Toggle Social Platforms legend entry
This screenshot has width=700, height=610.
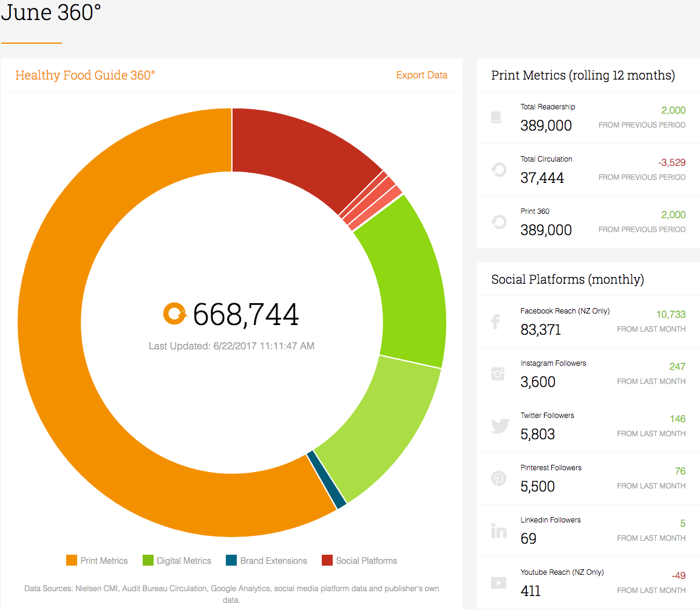359,560
